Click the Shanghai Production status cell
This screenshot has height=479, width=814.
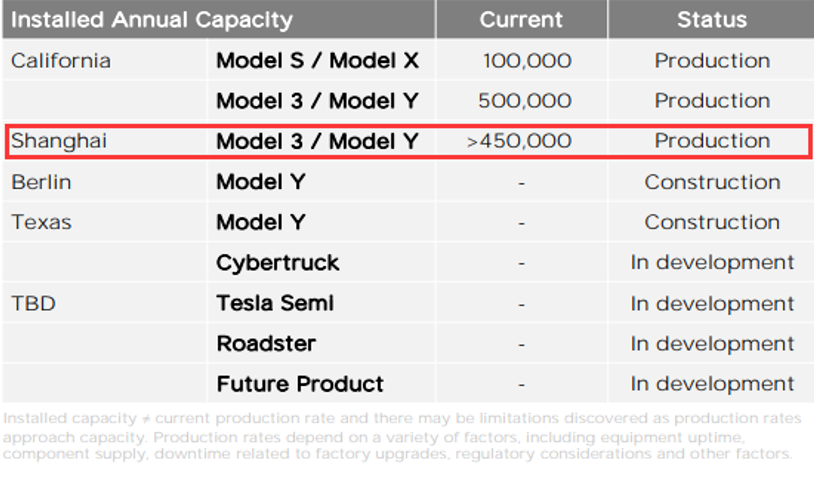(712, 141)
